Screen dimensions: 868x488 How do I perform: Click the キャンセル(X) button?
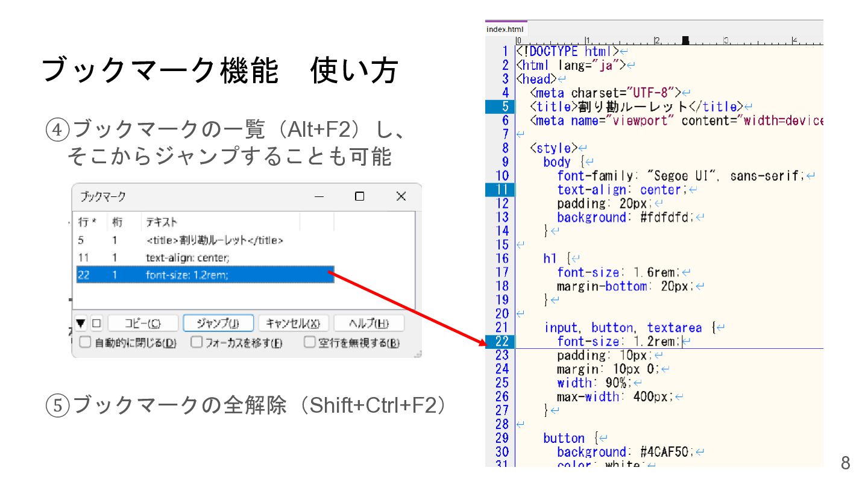(x=294, y=324)
